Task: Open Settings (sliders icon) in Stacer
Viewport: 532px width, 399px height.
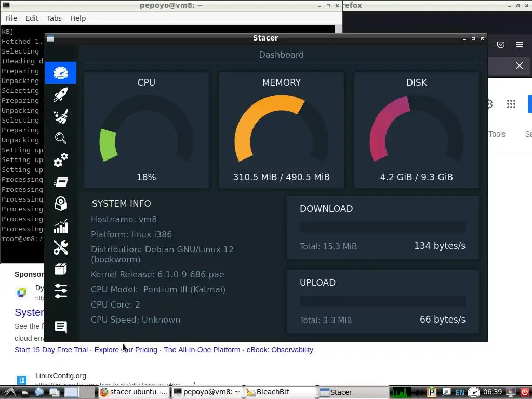Action: pos(61,291)
